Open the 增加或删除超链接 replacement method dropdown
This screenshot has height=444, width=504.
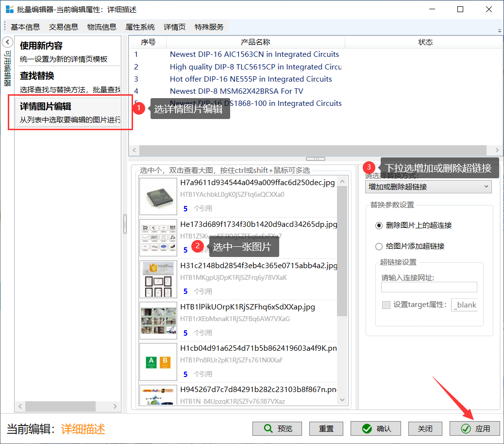point(428,187)
